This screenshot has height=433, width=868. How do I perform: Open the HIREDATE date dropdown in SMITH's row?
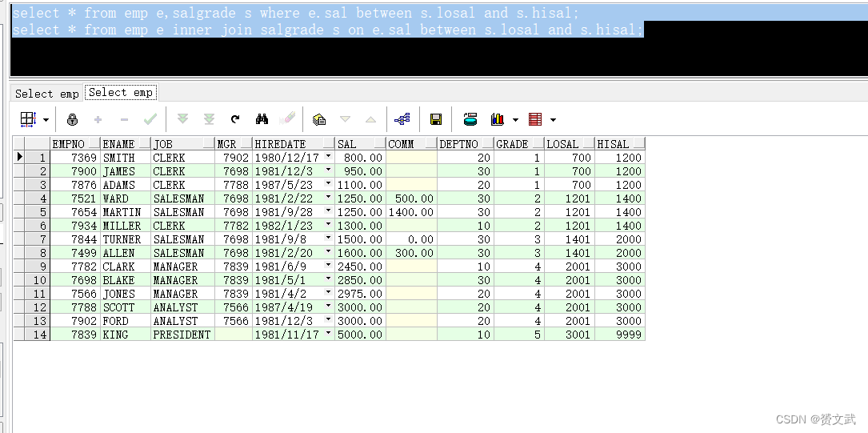pos(328,158)
